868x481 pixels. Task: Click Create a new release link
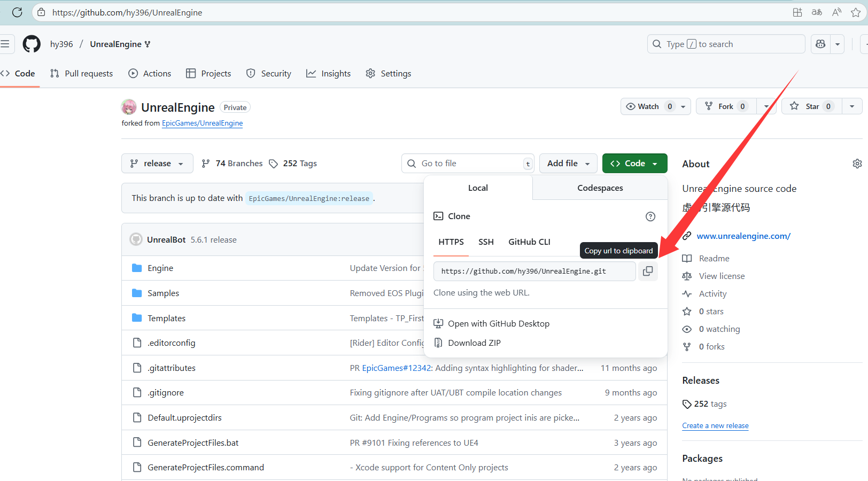pos(715,425)
